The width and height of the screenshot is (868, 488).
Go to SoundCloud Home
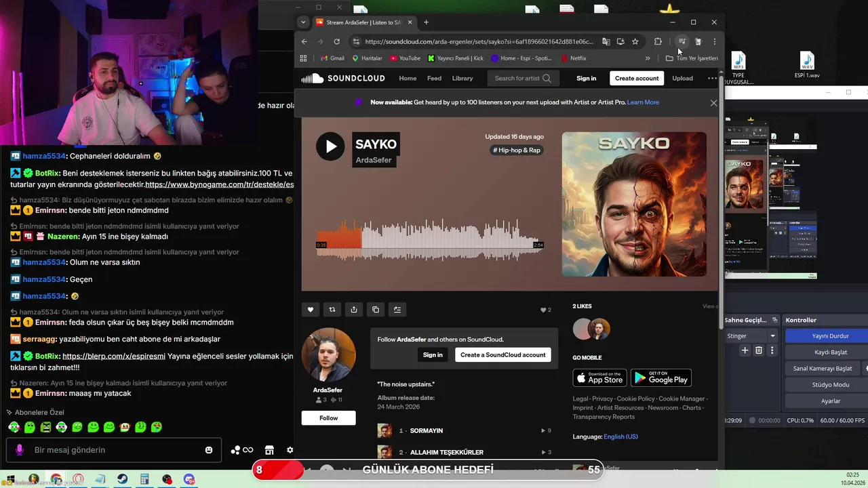(408, 78)
